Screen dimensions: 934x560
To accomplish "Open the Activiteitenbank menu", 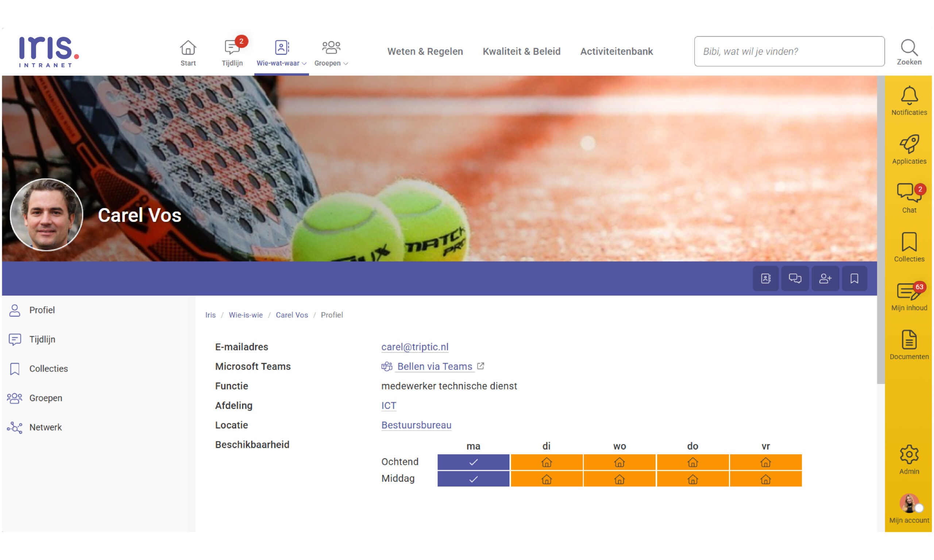I will [x=617, y=51].
